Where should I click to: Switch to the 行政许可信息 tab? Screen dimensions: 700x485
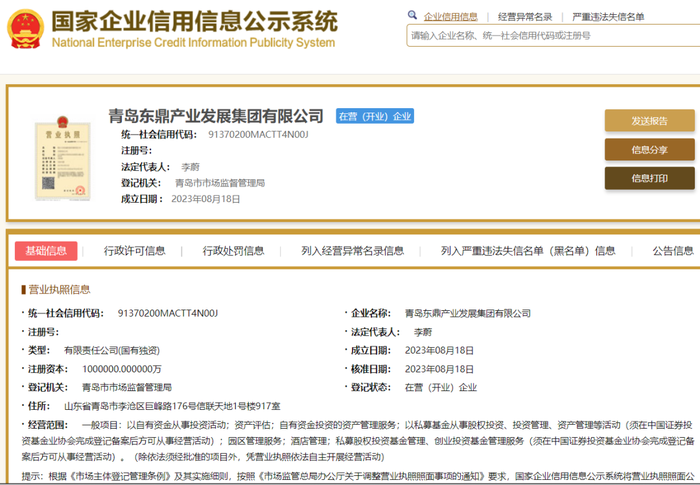[x=134, y=251]
